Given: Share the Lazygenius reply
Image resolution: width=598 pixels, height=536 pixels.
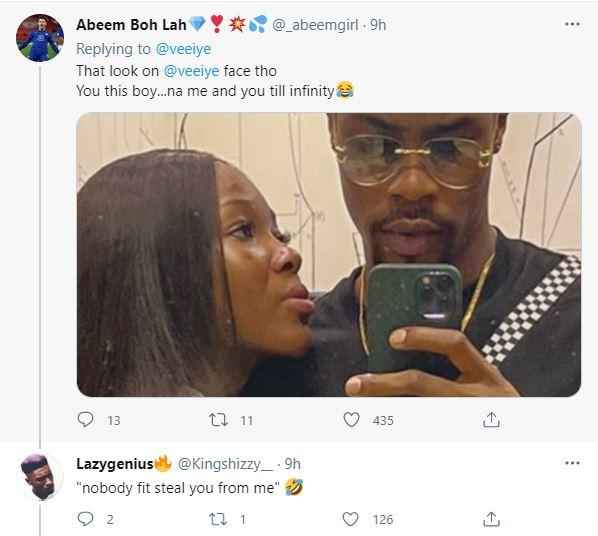Looking at the screenshot, I should [491, 519].
